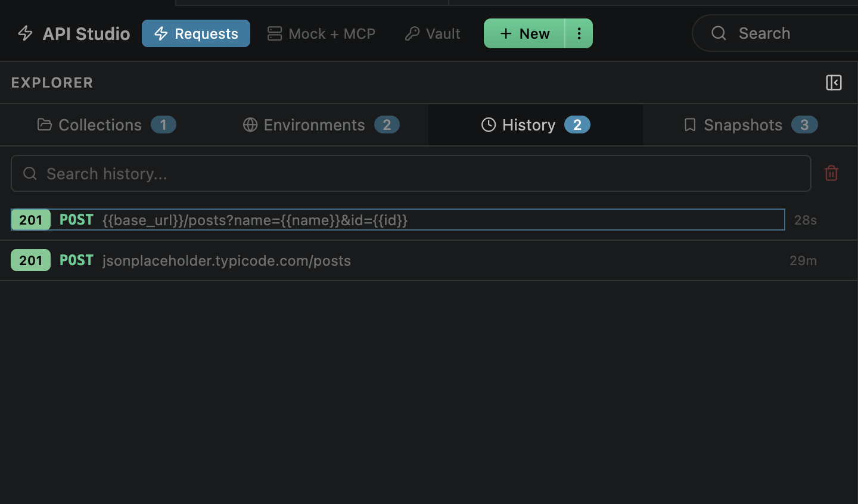
Task: Open the New button's three-dot menu
Action: pyautogui.click(x=579, y=33)
